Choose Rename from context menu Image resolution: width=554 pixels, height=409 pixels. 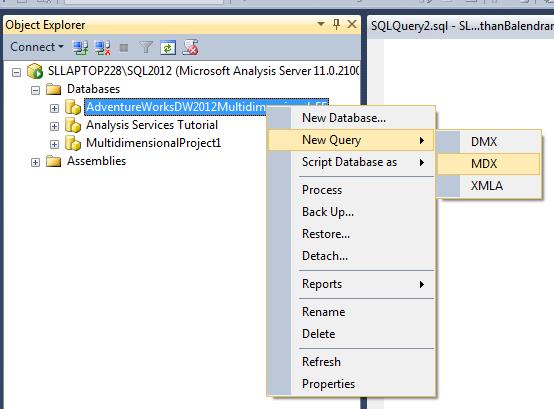point(351,312)
